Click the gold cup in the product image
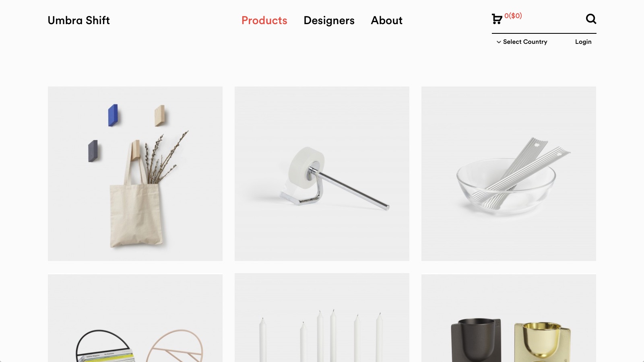 click(542, 342)
